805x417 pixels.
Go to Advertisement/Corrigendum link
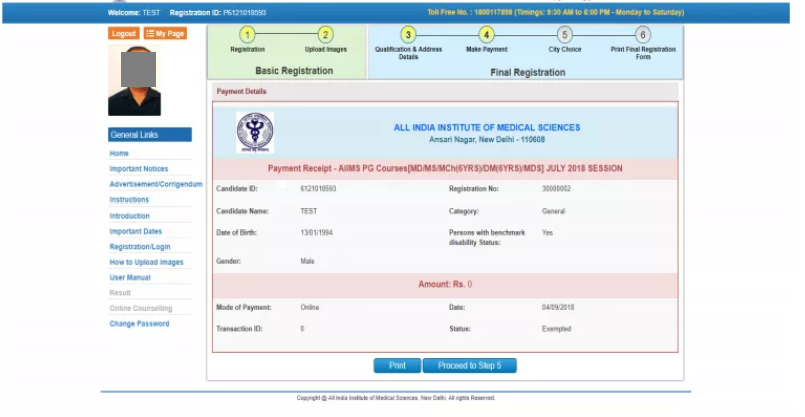(x=156, y=185)
